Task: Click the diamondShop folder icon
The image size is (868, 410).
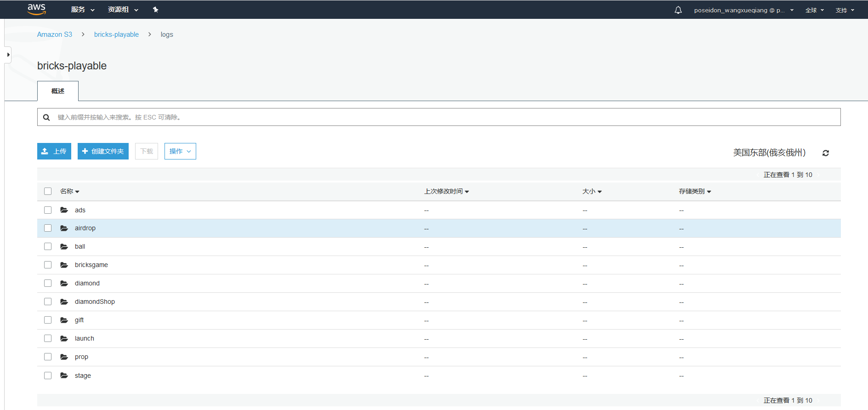Action: (64, 302)
